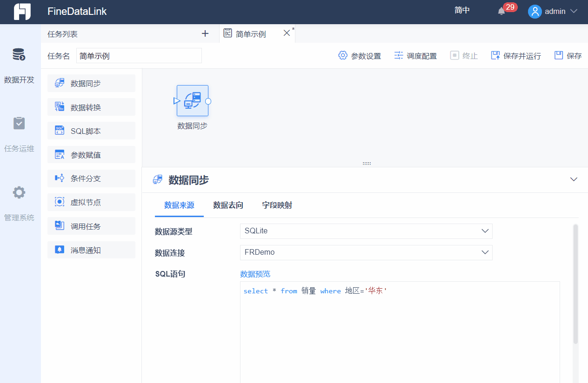Close the 简单示例 tab
This screenshot has height=383, width=588.
coord(287,33)
